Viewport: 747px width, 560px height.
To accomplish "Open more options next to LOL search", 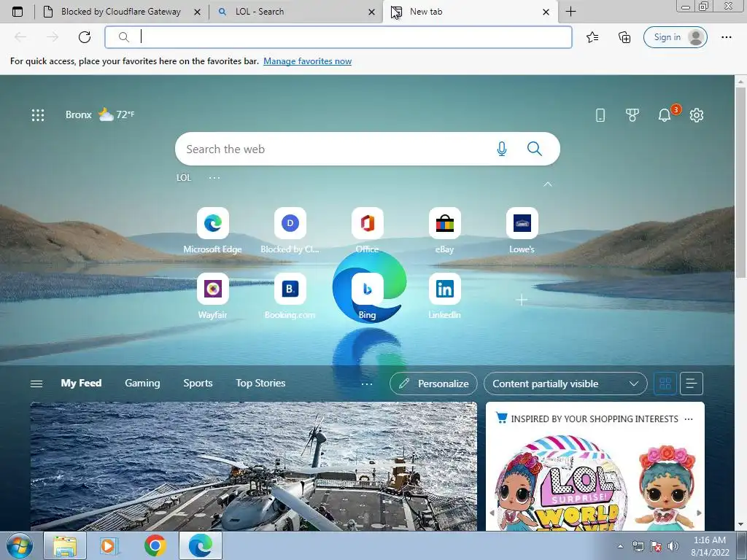I will [x=214, y=178].
